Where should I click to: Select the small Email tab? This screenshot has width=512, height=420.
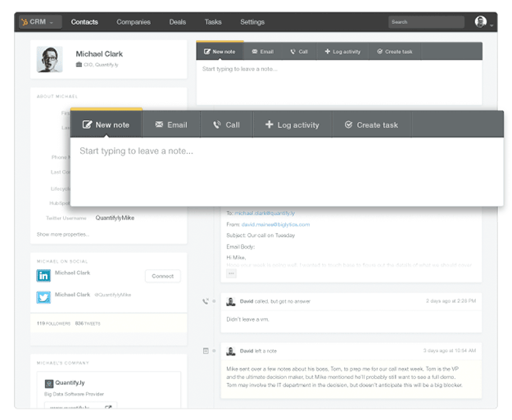pos(263,52)
